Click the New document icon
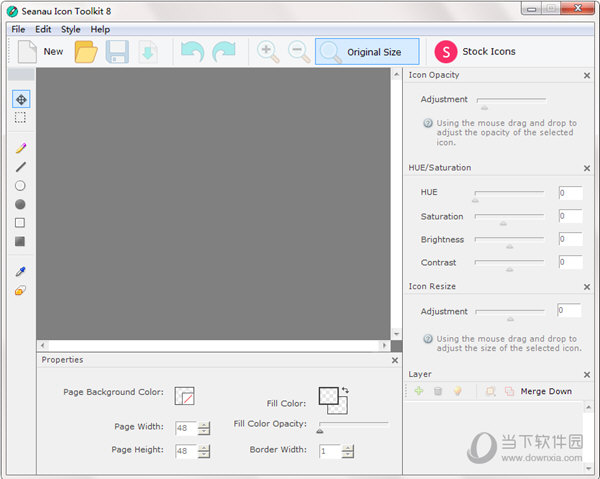 (27, 52)
